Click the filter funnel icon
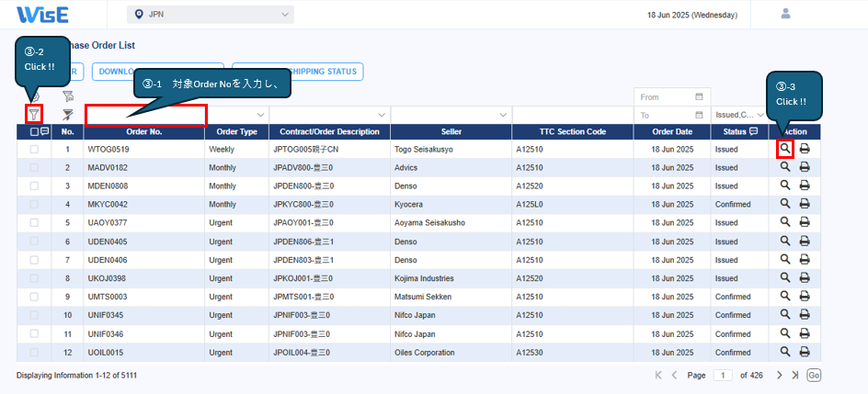 (x=34, y=115)
